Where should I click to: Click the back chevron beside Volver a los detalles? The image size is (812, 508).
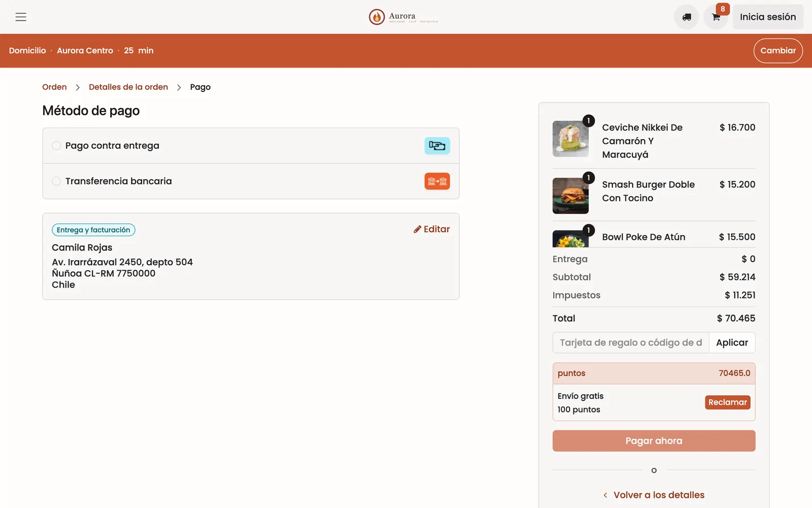pyautogui.click(x=605, y=495)
